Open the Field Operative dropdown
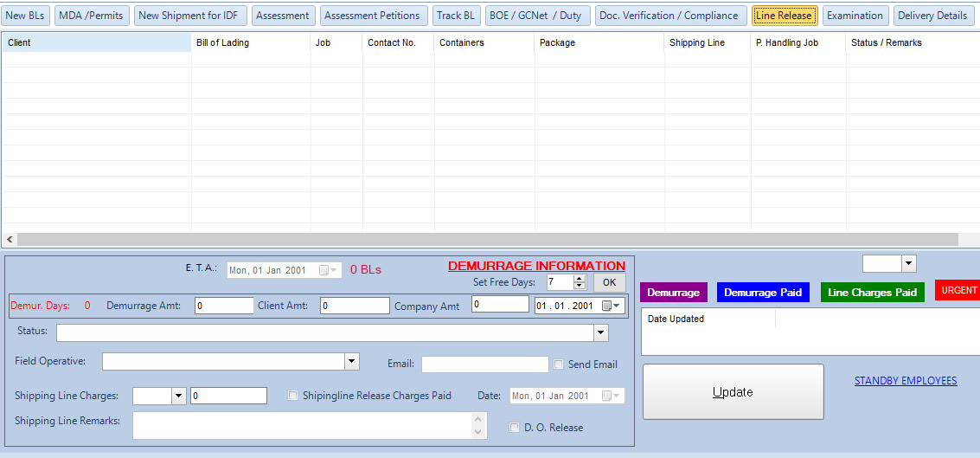This screenshot has height=458, width=980. point(351,362)
